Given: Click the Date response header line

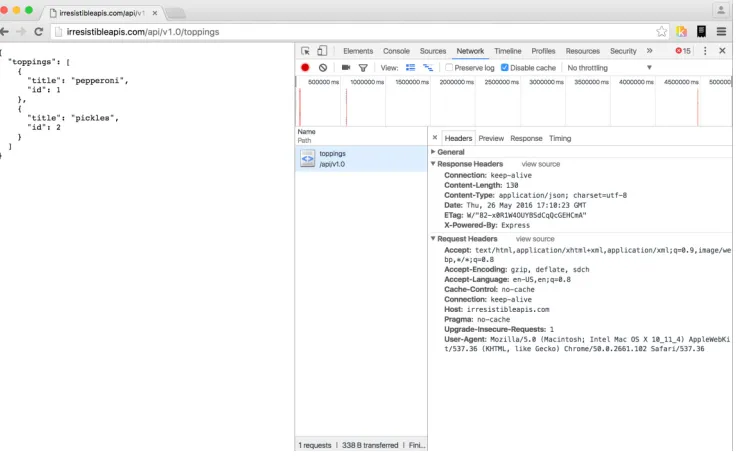Looking at the screenshot, I should [x=515, y=205].
